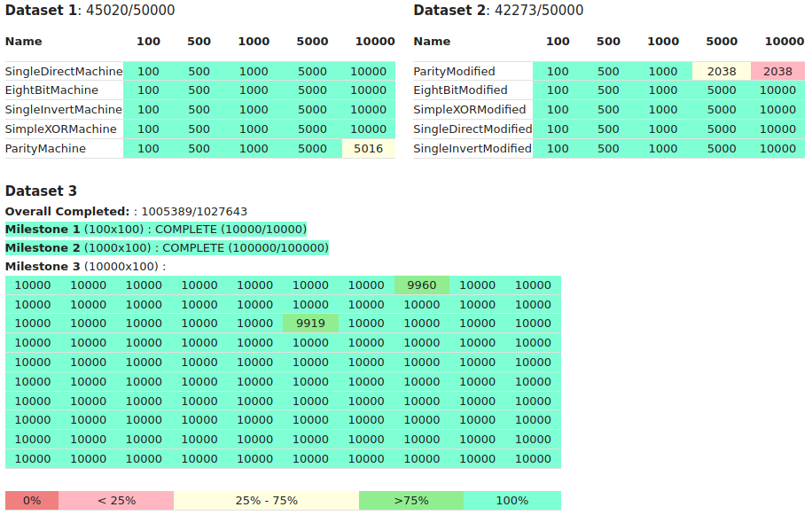The image size is (812, 515).
Task: Click the 10000 column header in Dataset 1
Action: [375, 42]
